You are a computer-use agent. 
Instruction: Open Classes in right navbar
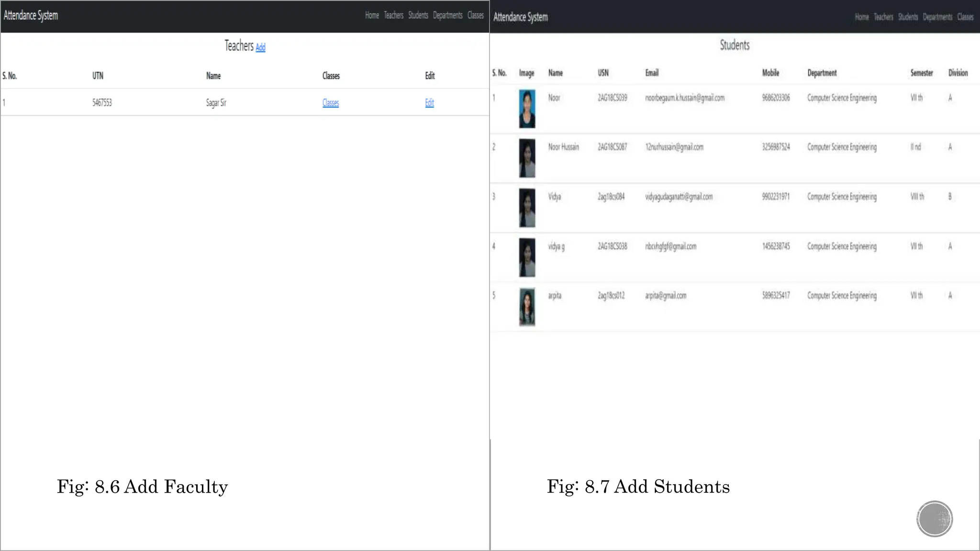coord(965,17)
